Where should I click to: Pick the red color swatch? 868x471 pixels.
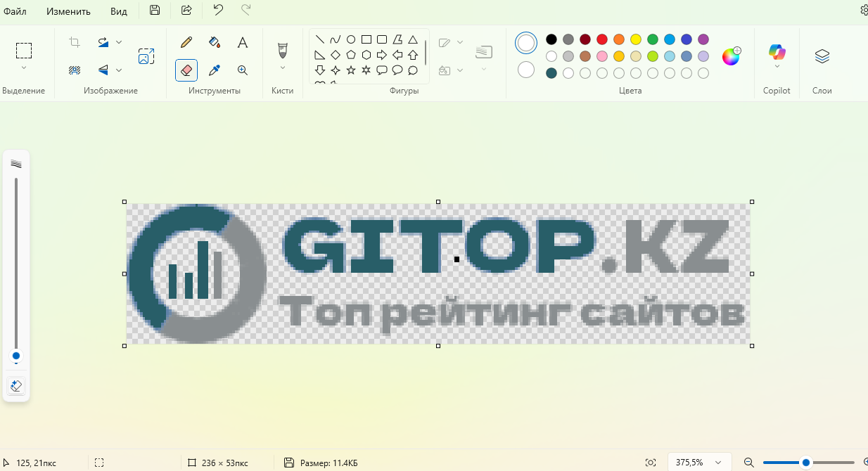pyautogui.click(x=602, y=39)
